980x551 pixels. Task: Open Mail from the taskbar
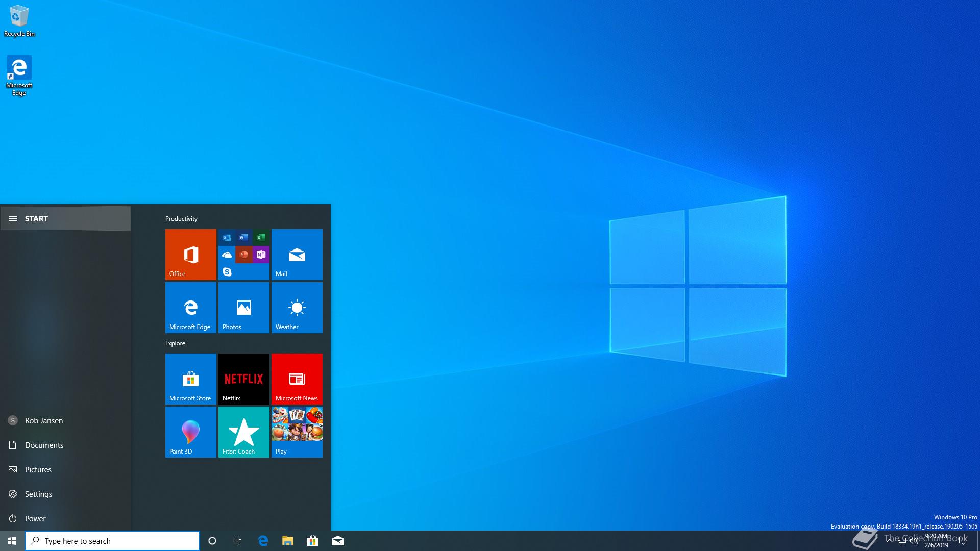[x=337, y=541]
